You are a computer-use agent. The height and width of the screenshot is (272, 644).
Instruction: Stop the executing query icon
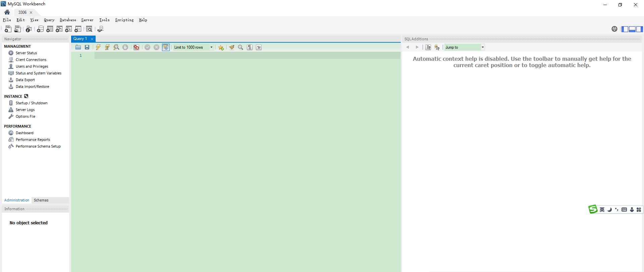(125, 47)
